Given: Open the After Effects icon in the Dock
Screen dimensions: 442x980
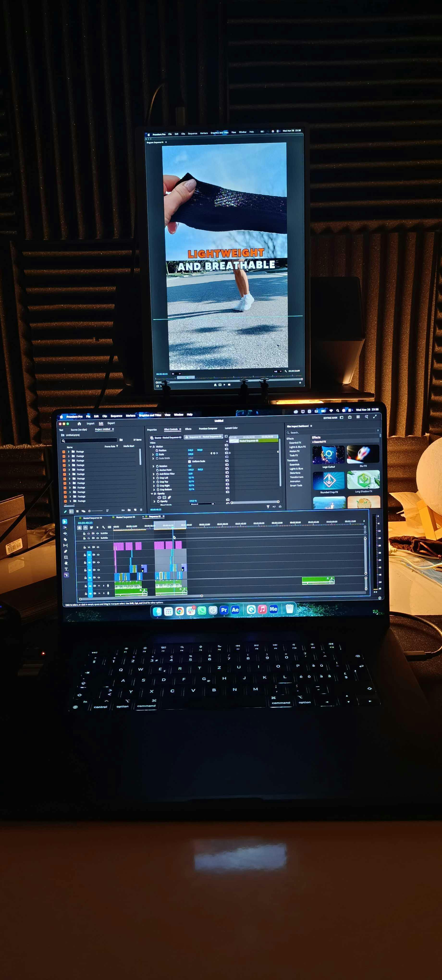Looking at the screenshot, I should click(235, 610).
